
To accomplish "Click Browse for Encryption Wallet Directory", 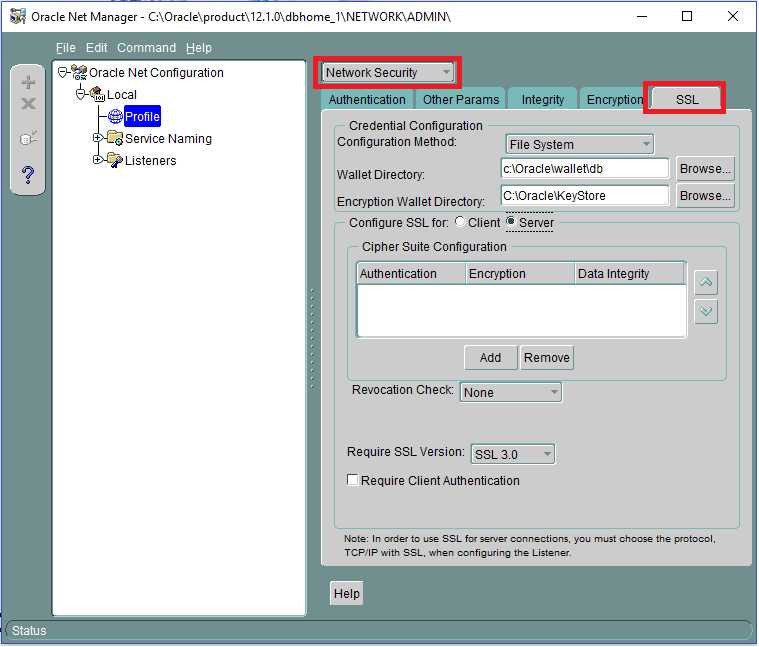I will [705, 196].
